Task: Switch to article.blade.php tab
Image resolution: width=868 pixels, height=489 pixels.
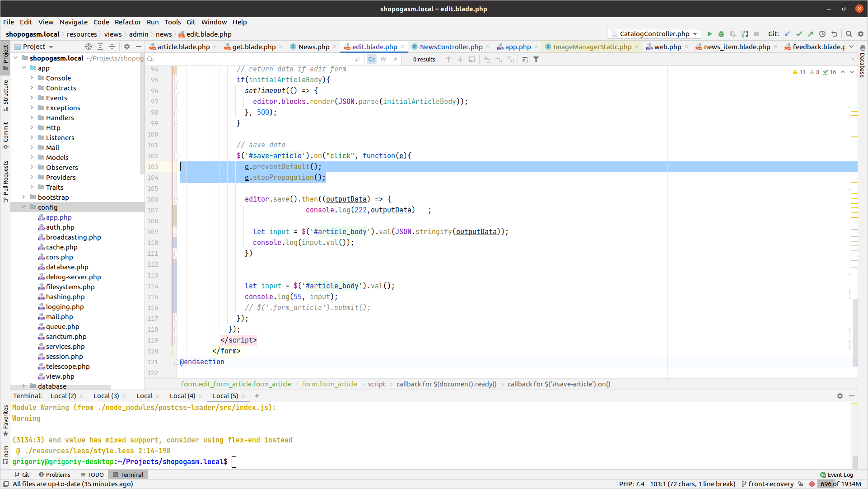Action: click(x=183, y=47)
